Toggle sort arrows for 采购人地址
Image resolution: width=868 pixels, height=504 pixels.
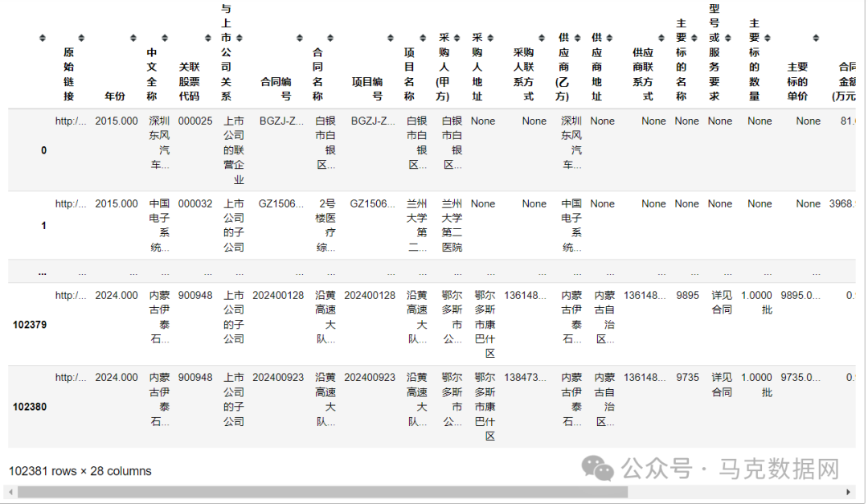click(x=490, y=39)
